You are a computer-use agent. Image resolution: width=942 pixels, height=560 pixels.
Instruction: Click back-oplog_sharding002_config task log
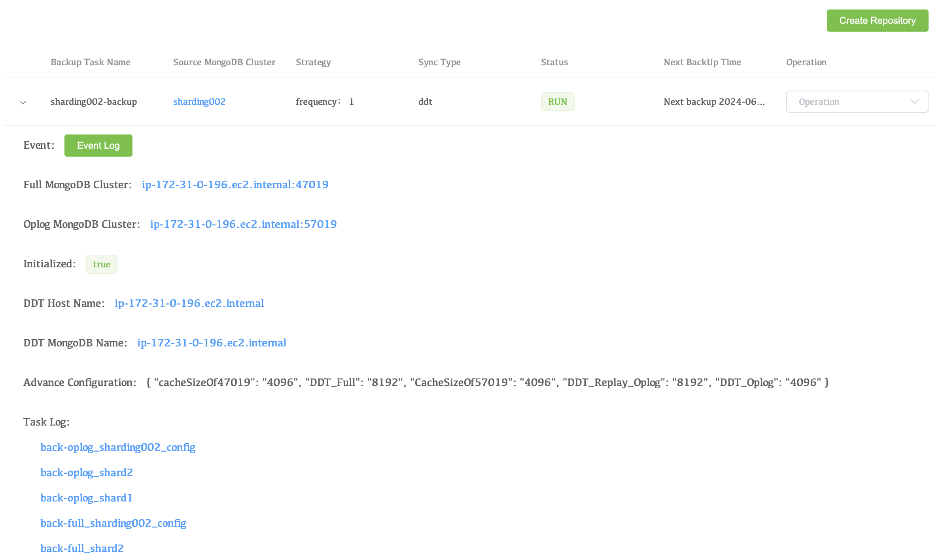118,447
